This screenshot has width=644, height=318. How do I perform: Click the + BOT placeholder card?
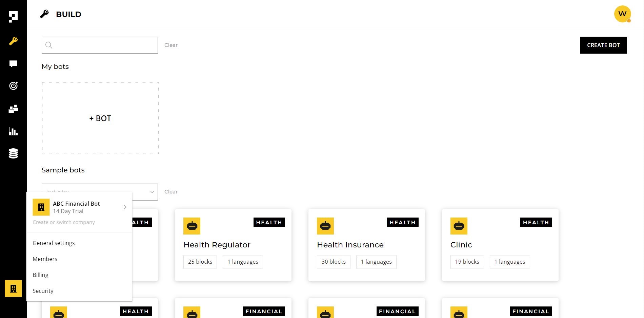(100, 118)
